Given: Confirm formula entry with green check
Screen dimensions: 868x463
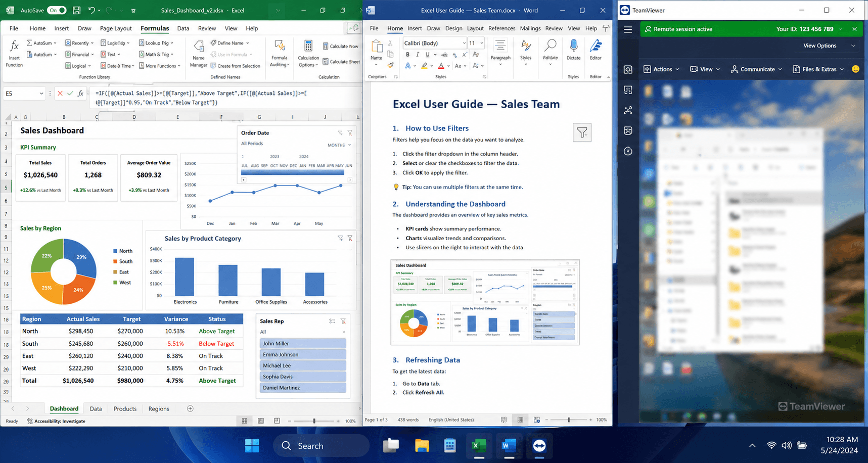Looking at the screenshot, I should [70, 94].
